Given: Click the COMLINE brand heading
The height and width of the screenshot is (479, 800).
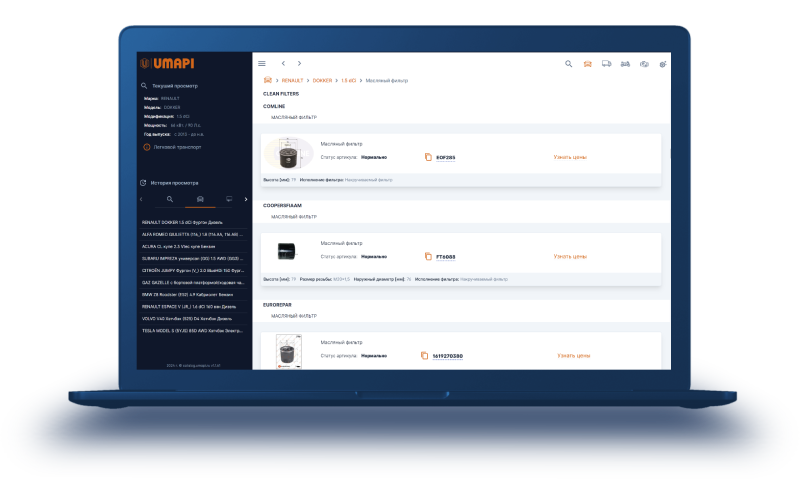Looking at the screenshot, I should 274,106.
